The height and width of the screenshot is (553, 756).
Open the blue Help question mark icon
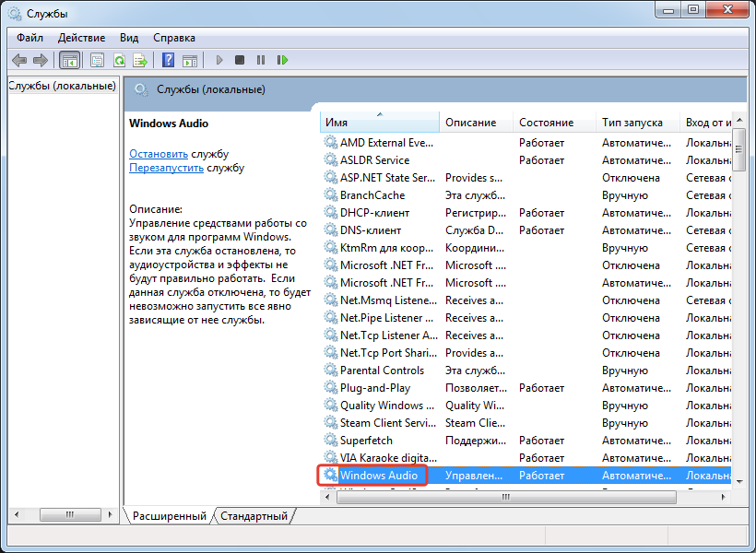coord(168,60)
